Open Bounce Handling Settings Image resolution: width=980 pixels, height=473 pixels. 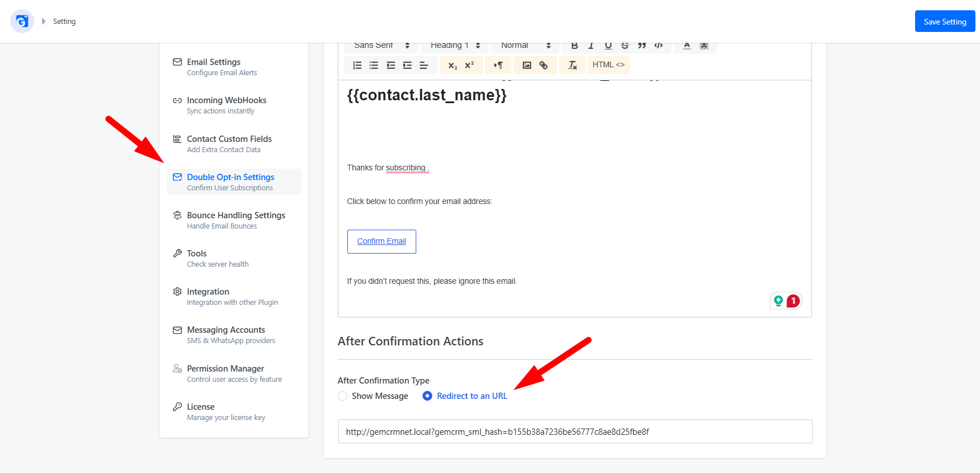[x=234, y=220]
